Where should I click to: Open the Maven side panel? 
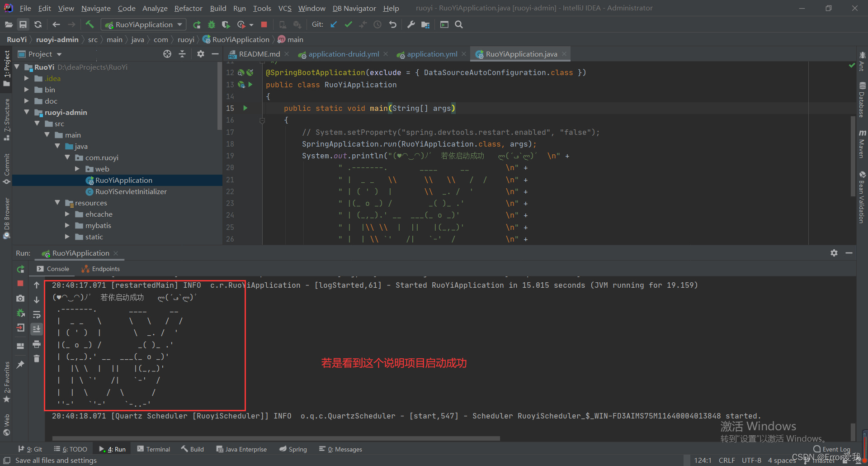pyautogui.click(x=862, y=144)
